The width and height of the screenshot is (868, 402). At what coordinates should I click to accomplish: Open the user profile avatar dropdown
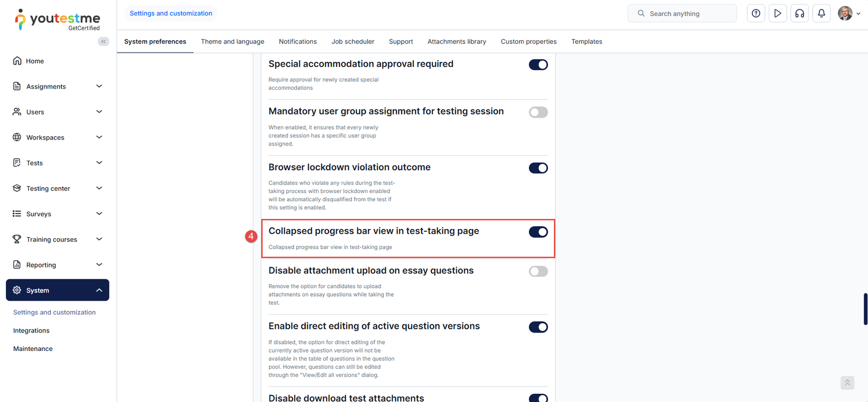pyautogui.click(x=848, y=14)
